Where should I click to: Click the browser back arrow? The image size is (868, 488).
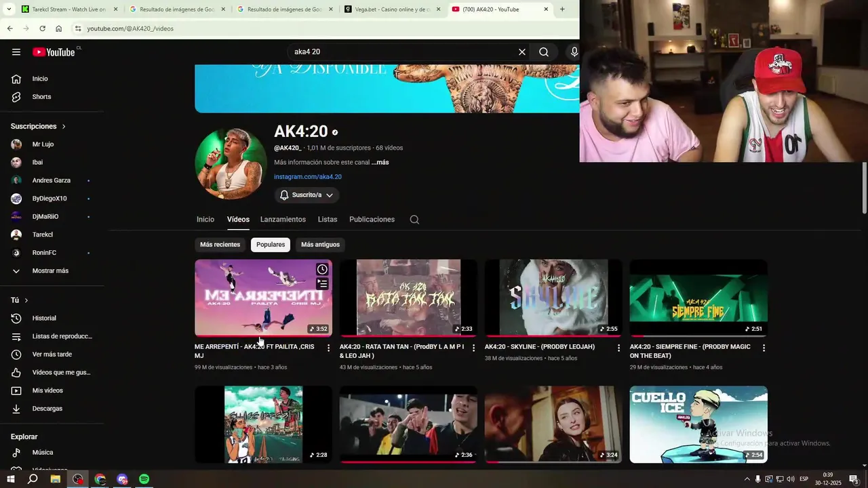click(x=9, y=28)
